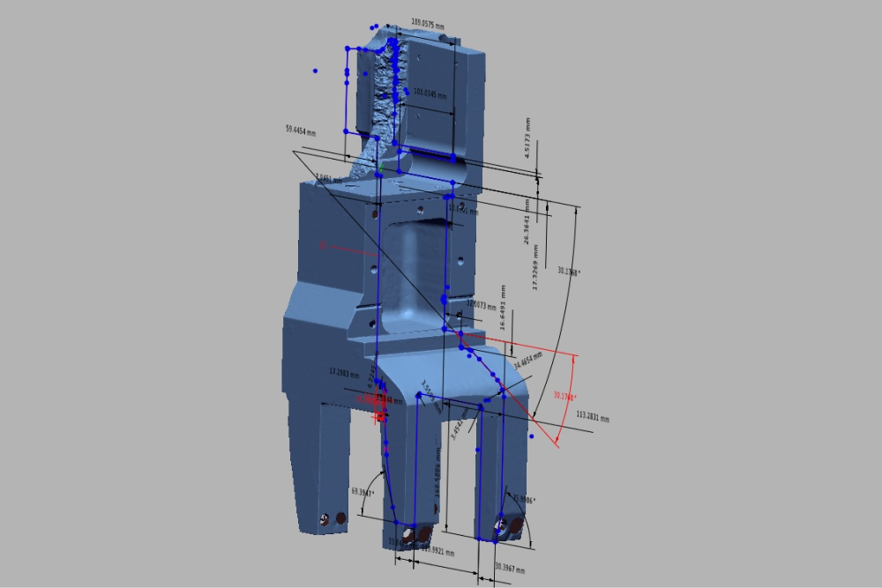Select the red 30.1768° angle dimension

[564, 397]
